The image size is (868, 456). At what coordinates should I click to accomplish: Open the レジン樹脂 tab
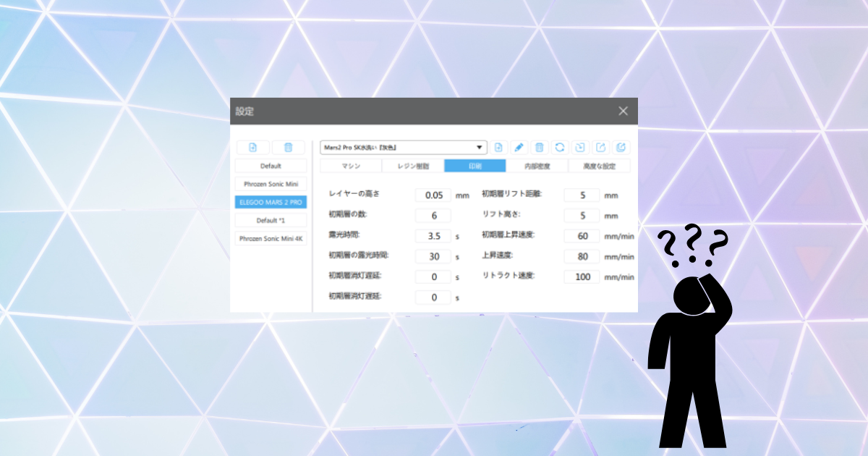coord(413,165)
